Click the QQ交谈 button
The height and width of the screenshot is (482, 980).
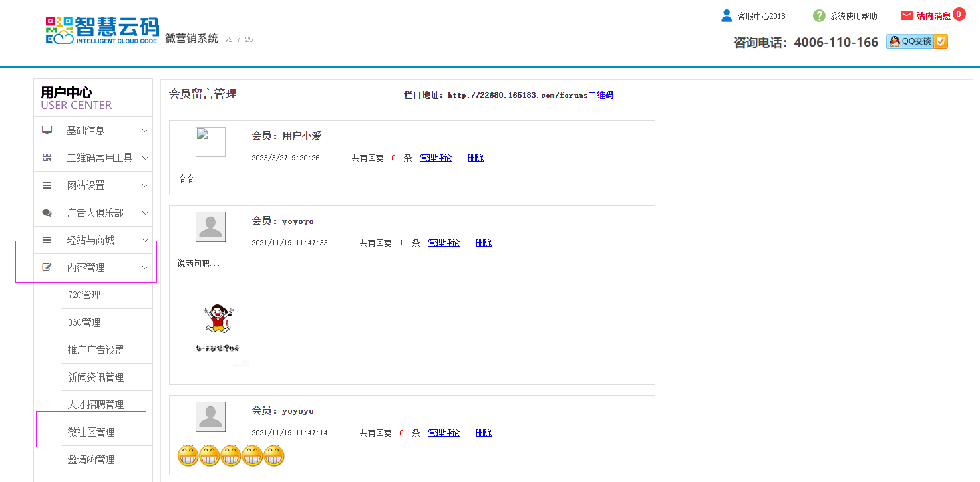(x=917, y=41)
